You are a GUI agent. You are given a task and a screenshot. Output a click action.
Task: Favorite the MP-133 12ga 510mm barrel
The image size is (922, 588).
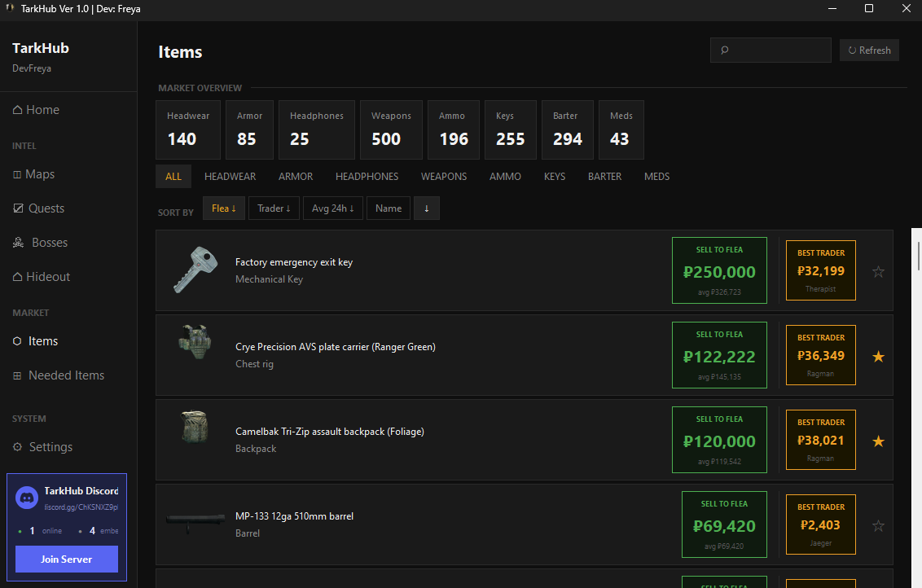[878, 525]
